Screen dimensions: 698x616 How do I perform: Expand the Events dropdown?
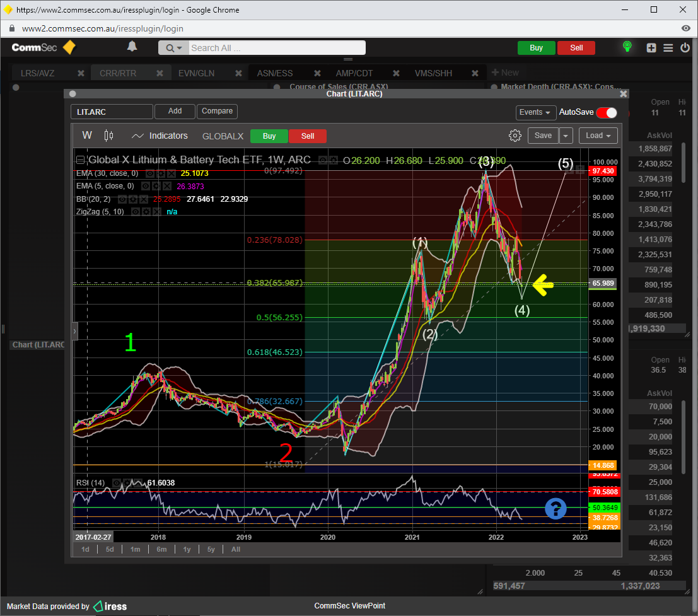pos(535,112)
